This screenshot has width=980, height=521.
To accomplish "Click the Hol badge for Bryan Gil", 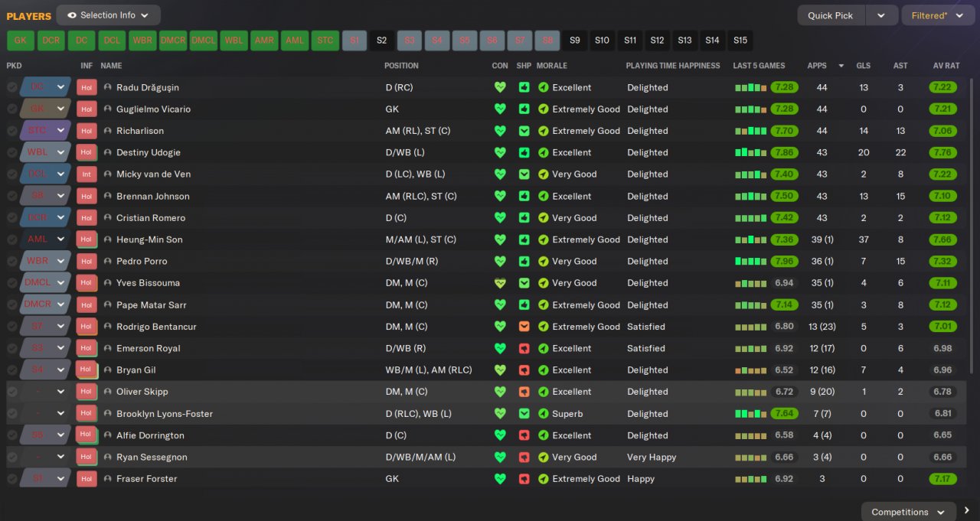I will click(87, 370).
